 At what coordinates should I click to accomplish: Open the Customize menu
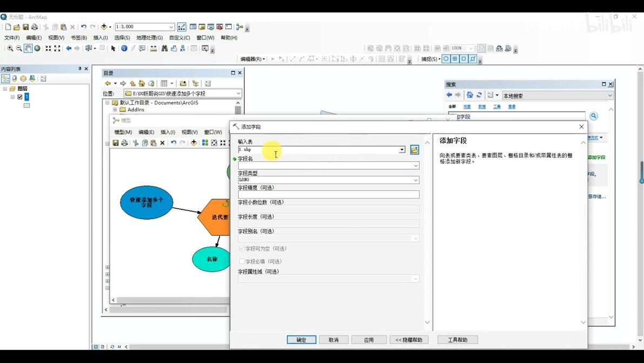pos(179,38)
